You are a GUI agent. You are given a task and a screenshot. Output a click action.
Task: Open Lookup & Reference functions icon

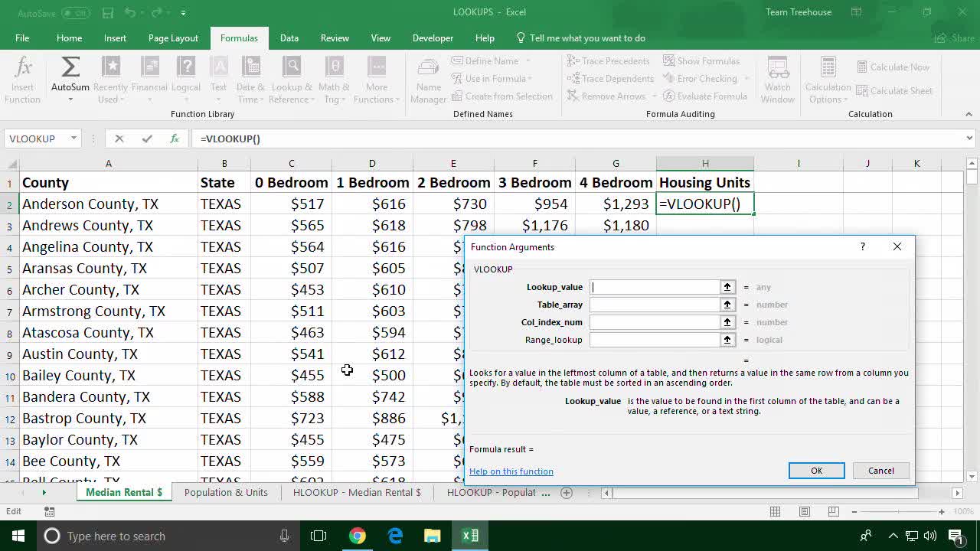(x=292, y=68)
